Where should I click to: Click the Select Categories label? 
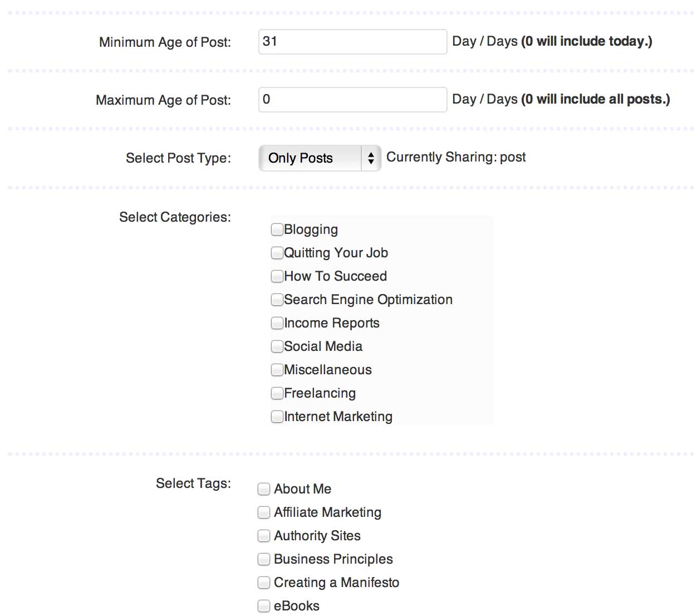[175, 217]
